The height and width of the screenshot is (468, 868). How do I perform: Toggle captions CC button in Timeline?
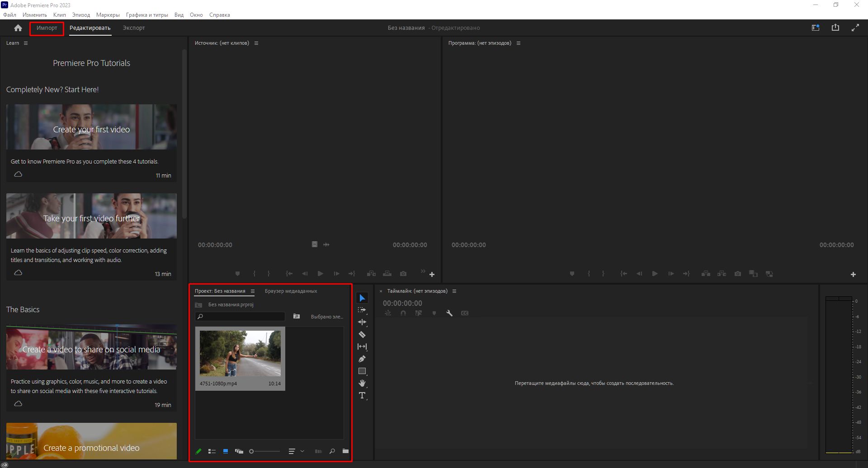pos(465,313)
